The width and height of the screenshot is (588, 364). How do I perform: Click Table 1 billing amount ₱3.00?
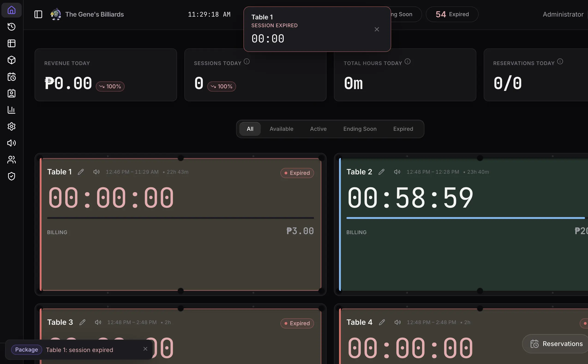click(x=300, y=231)
